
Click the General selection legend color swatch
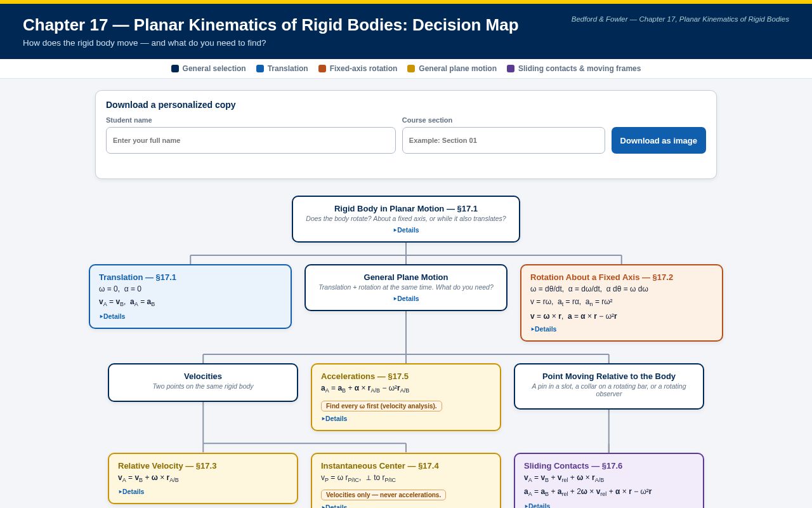pyautogui.click(x=175, y=69)
